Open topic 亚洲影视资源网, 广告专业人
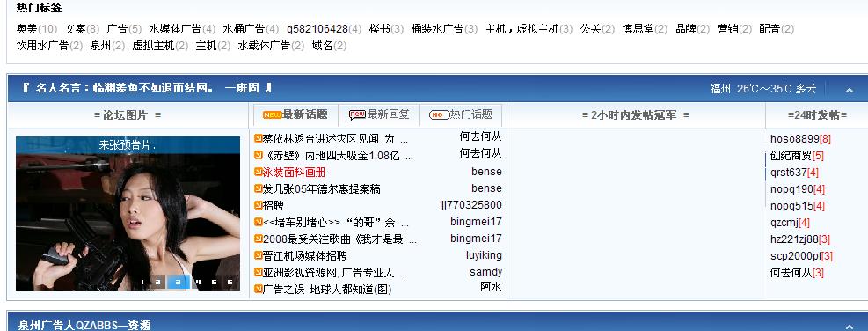This screenshot has height=331, width=868. click(335, 273)
